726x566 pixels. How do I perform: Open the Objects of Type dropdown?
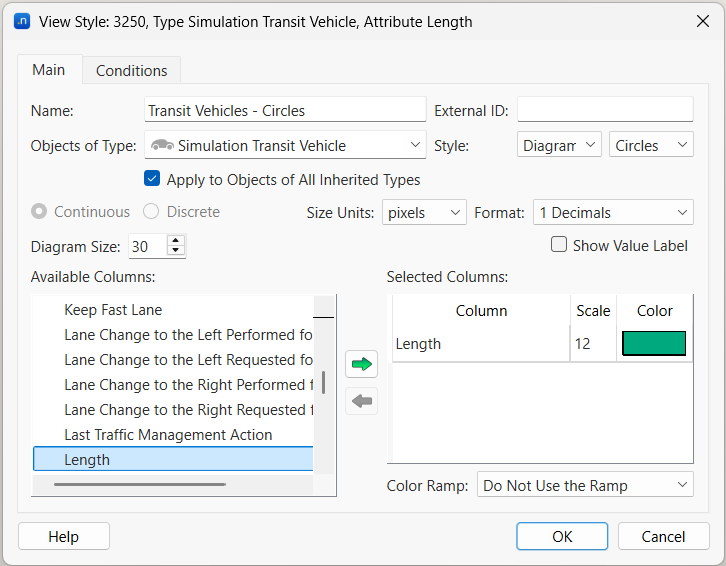coord(285,145)
